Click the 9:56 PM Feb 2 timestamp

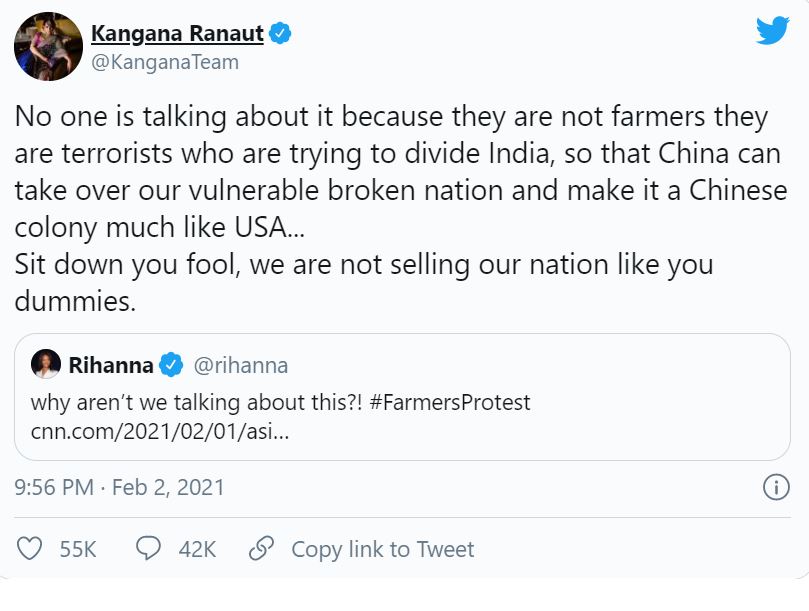point(120,488)
